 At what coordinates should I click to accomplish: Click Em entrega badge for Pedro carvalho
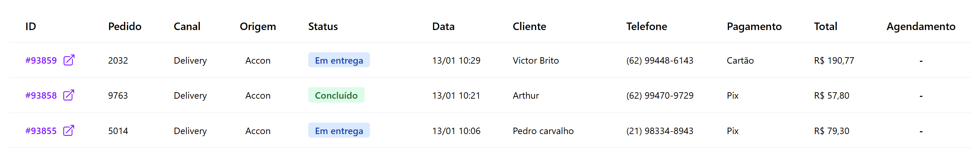click(339, 130)
